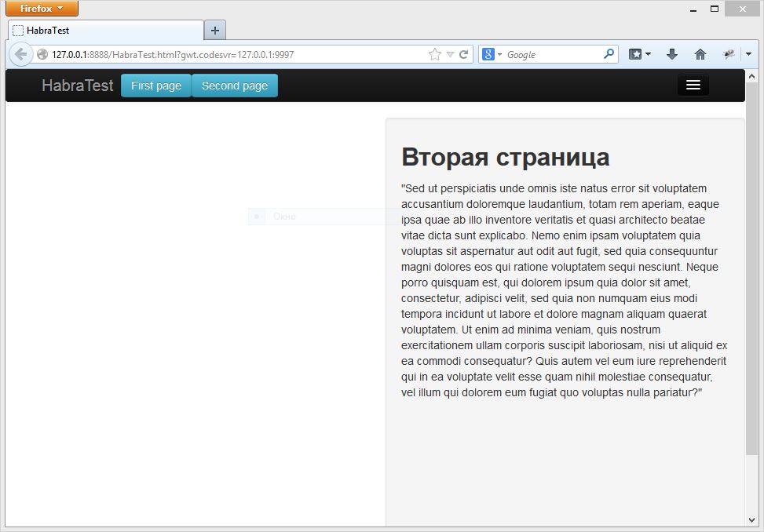The height and width of the screenshot is (532, 764).
Task: Navigate using the Second page button
Action: (234, 86)
